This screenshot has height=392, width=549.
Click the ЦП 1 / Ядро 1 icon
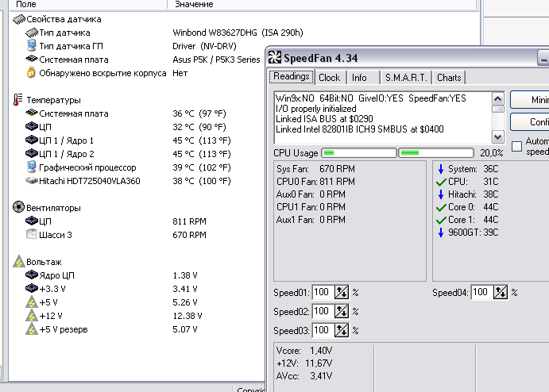click(x=32, y=140)
